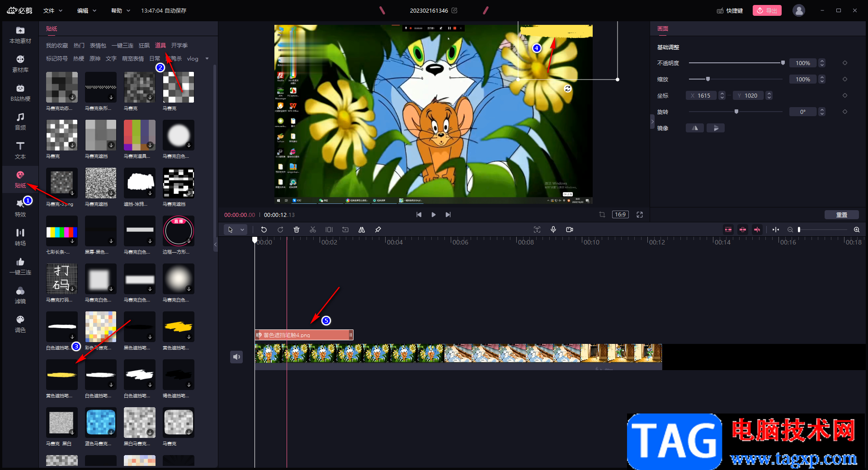Viewport: 868px width, 470px height.
Task: Open the 调色 color grading panel
Action: [x=20, y=324]
